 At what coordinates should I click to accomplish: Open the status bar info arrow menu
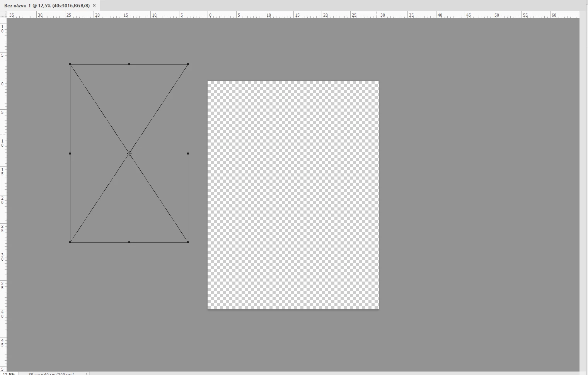pos(87,373)
